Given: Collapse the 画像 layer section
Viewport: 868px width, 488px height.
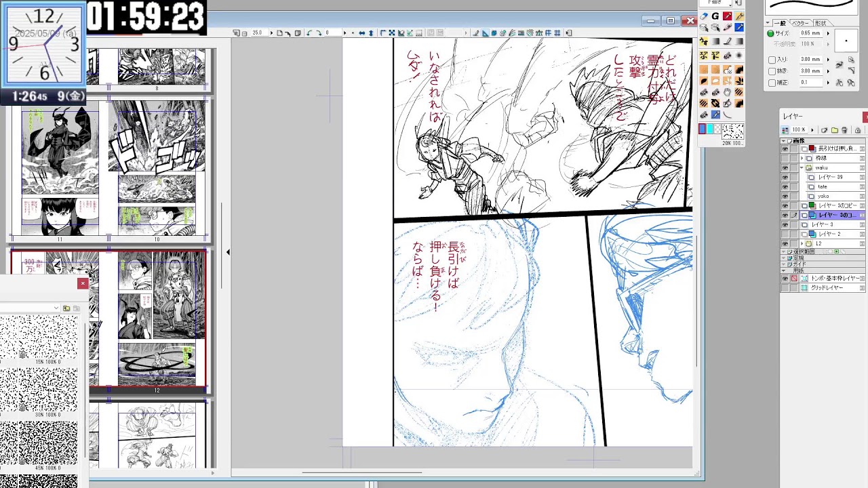Looking at the screenshot, I should (x=783, y=141).
